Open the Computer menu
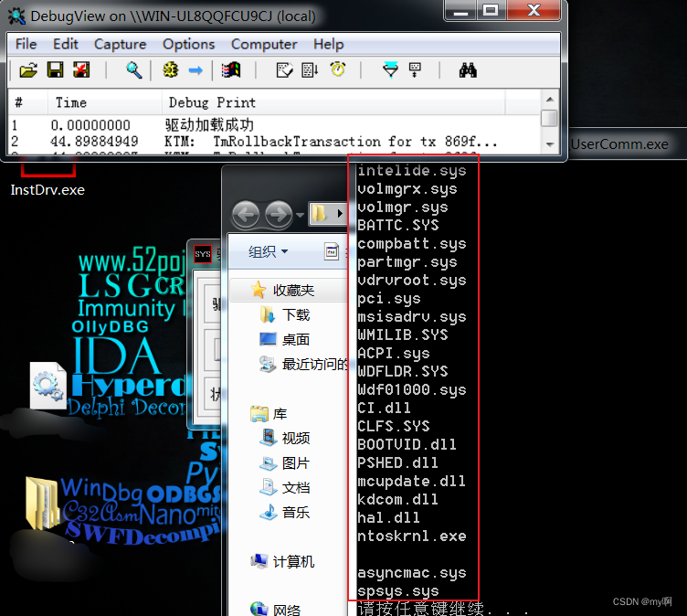Image resolution: width=687 pixels, height=616 pixels. pyautogui.click(x=264, y=44)
